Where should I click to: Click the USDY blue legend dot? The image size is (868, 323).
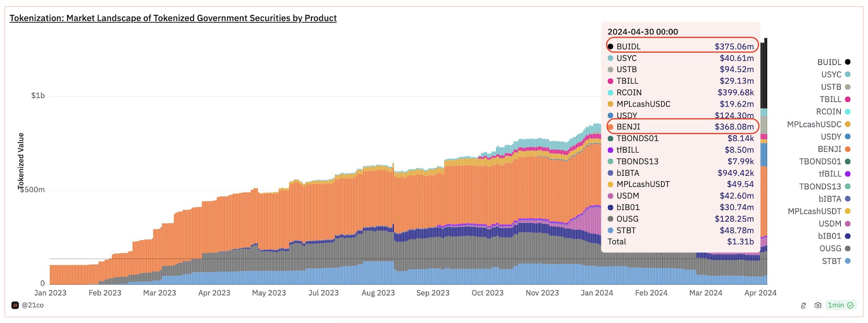847,136
